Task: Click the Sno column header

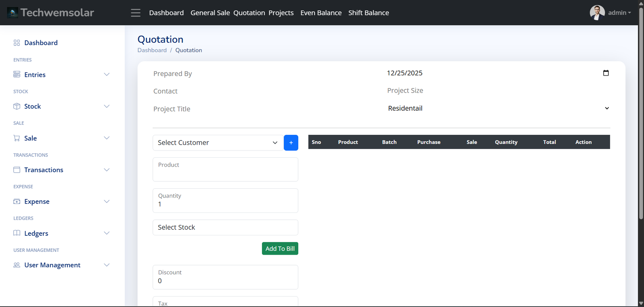Action: pyautogui.click(x=316, y=142)
